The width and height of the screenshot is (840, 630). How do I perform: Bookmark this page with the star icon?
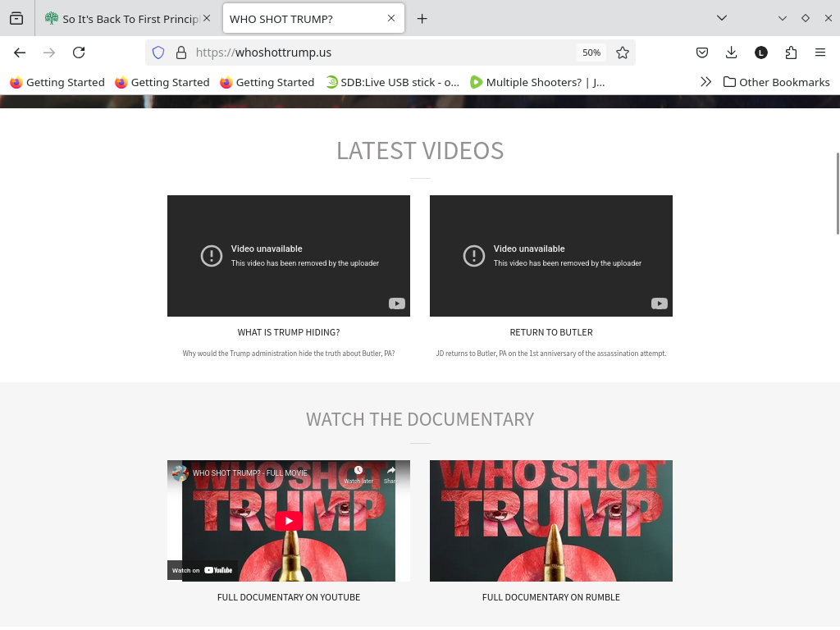623,52
